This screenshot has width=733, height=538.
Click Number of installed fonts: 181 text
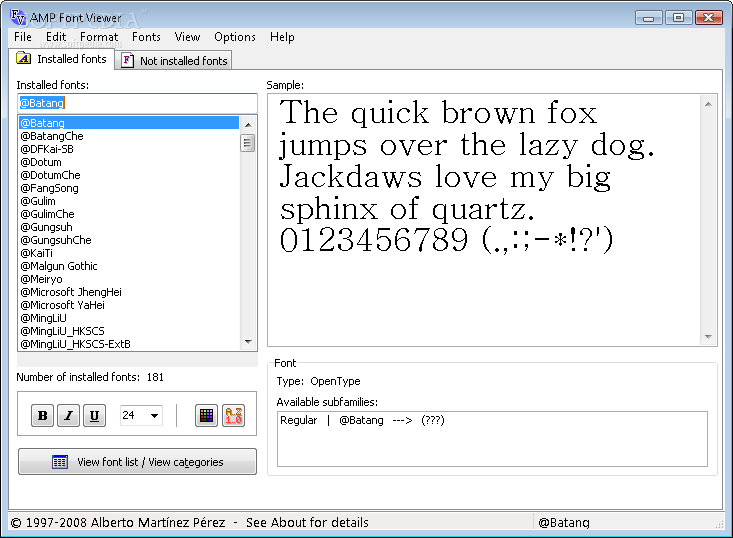(x=90, y=377)
